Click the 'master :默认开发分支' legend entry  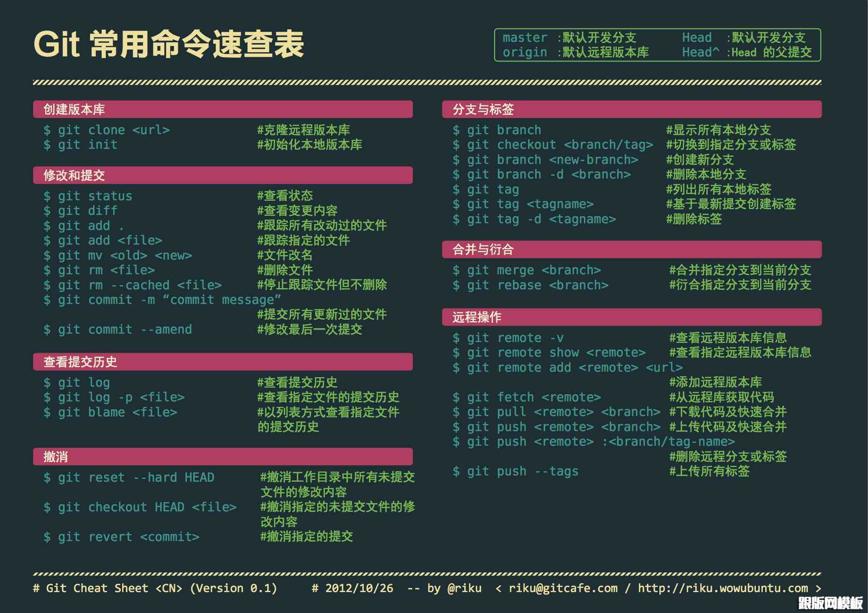point(569,38)
